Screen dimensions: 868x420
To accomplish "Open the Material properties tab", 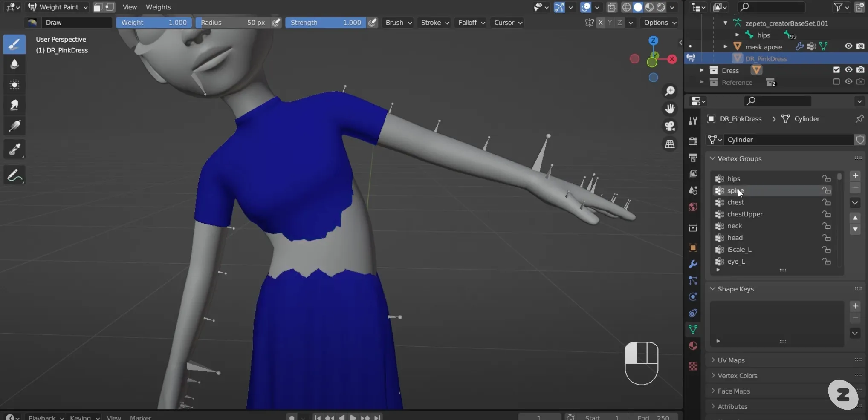I will point(693,346).
